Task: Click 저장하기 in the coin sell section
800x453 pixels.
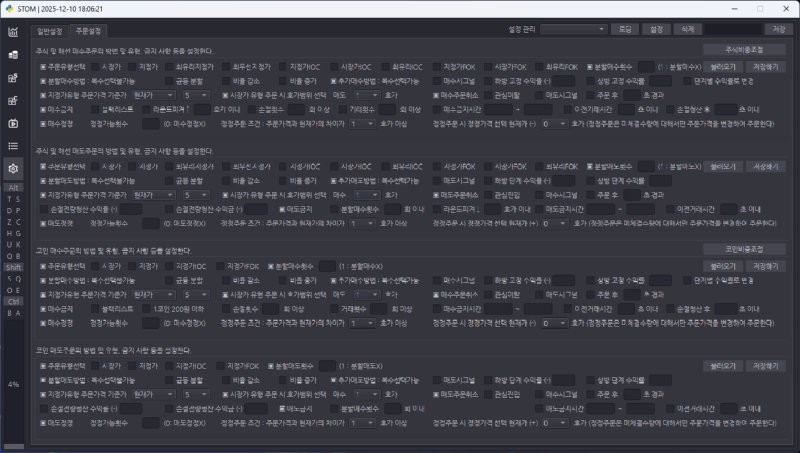Action: click(765, 366)
